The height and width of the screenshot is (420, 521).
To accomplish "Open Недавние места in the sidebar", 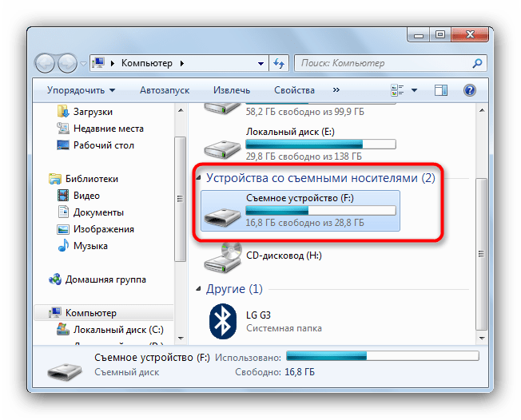I will click(109, 129).
